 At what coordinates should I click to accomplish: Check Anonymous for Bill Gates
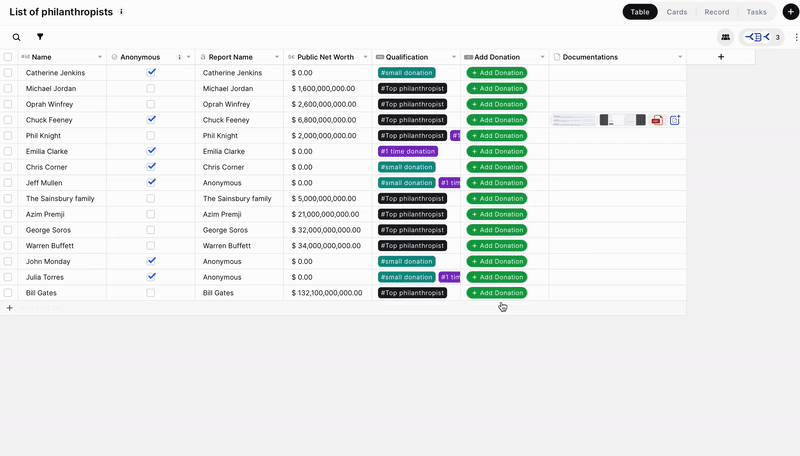[x=151, y=293]
